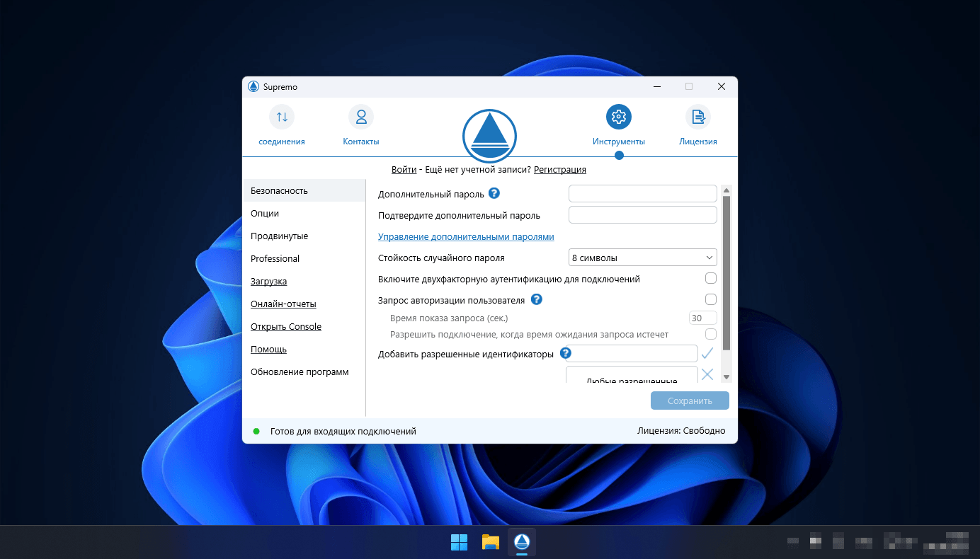The image size is (980, 559).
Task: Open the Контакты contacts icon
Action: tap(361, 117)
